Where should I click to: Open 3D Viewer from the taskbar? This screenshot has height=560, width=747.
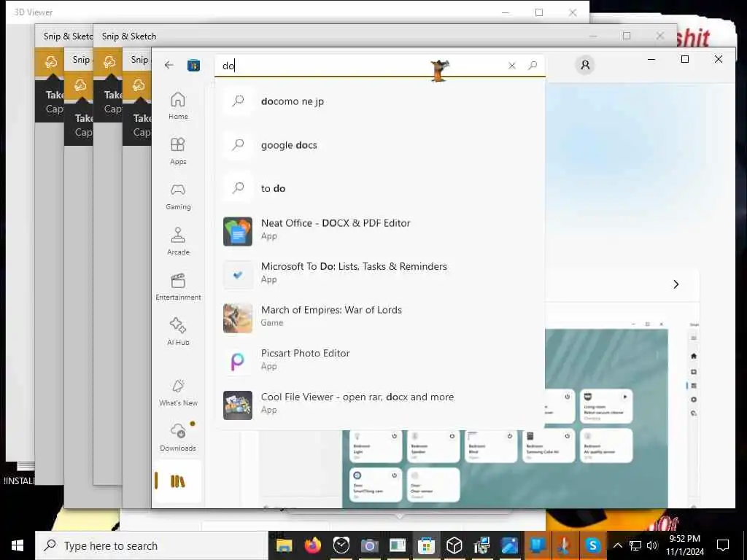(x=454, y=545)
